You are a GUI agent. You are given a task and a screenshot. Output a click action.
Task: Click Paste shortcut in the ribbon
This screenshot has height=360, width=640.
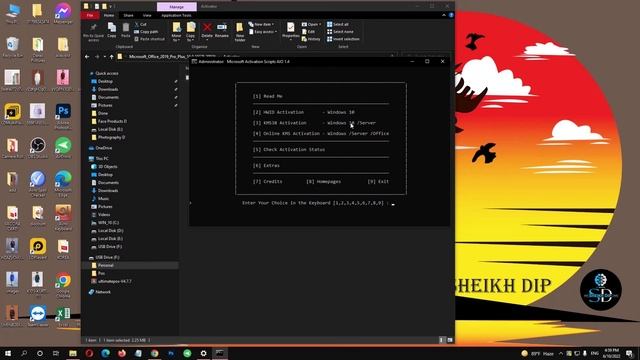(149, 39)
